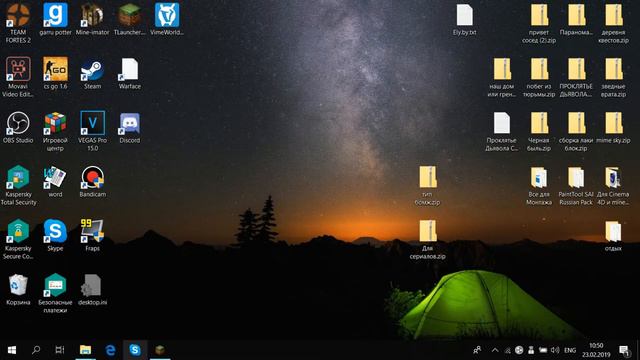640x360 pixels.
Task: Open the Для Cinema 4D и mine folder
Action: (613, 177)
